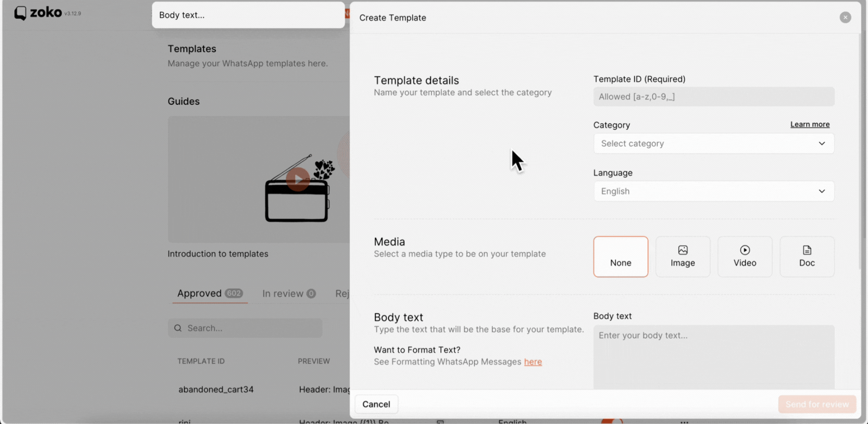Select the None media option

pos(620,257)
